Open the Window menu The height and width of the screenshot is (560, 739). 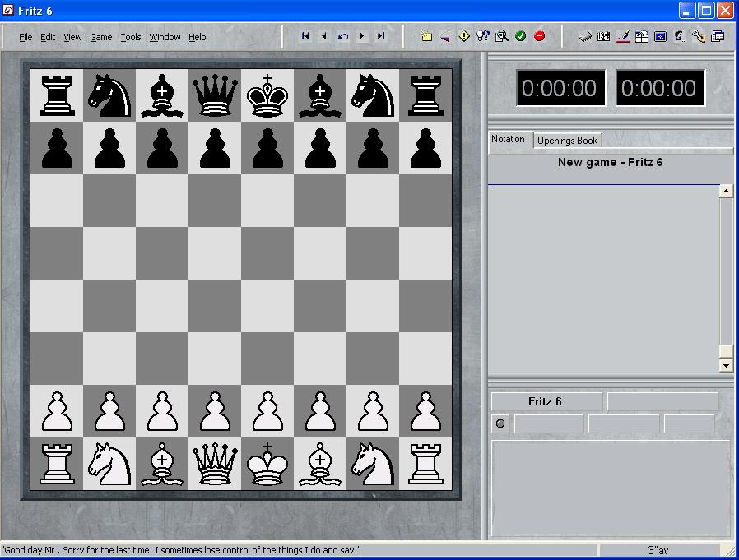pyautogui.click(x=165, y=37)
